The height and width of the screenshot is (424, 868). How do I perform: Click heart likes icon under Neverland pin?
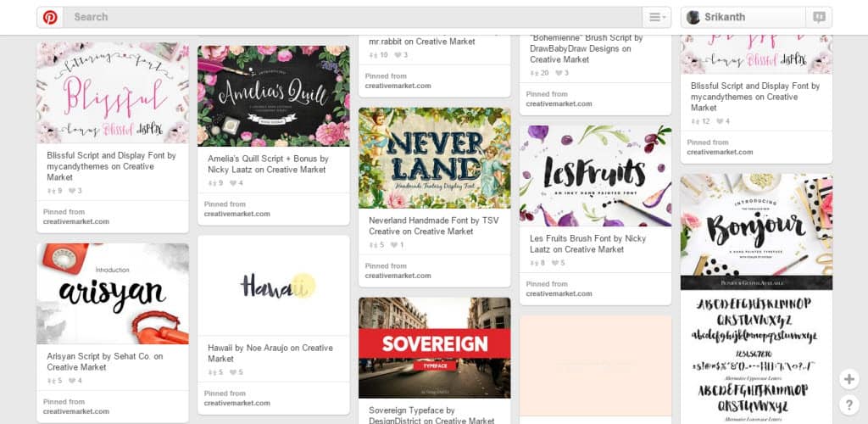pos(393,245)
